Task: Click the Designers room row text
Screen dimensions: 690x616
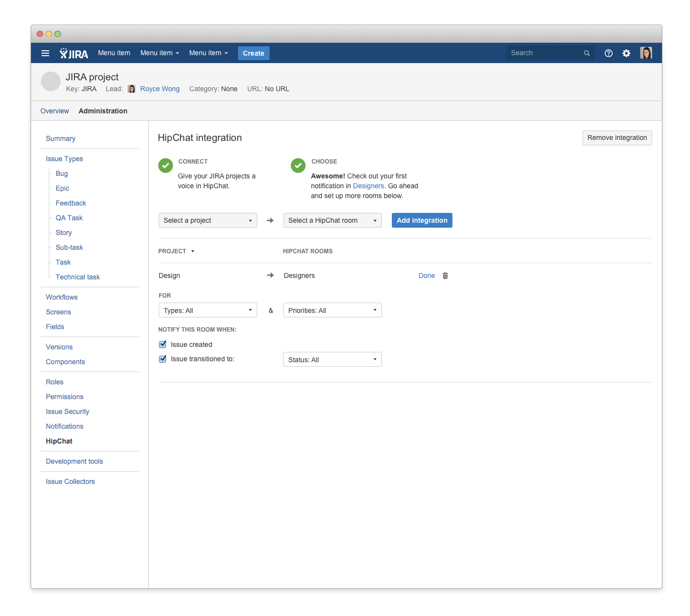Action: (299, 275)
